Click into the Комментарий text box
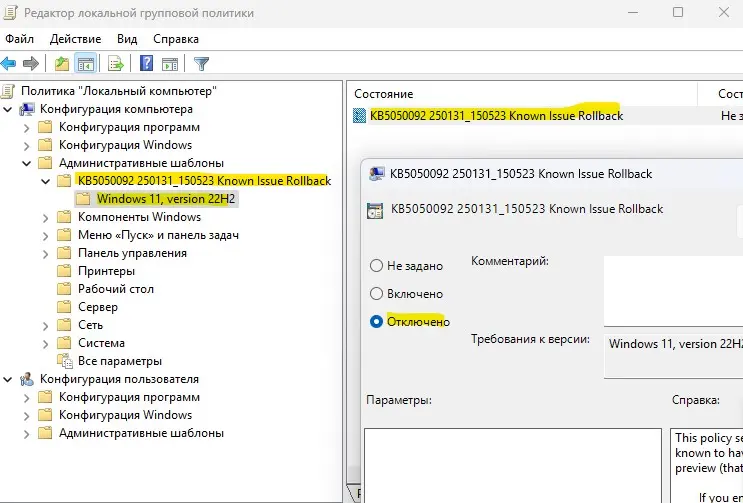 pos(673,291)
